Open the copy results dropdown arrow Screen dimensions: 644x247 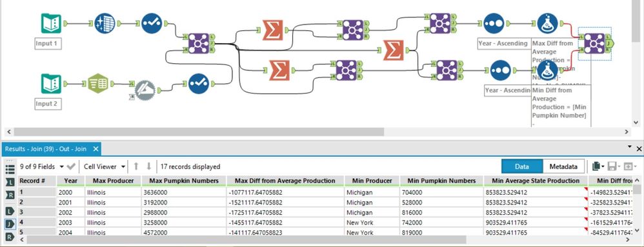pos(603,166)
